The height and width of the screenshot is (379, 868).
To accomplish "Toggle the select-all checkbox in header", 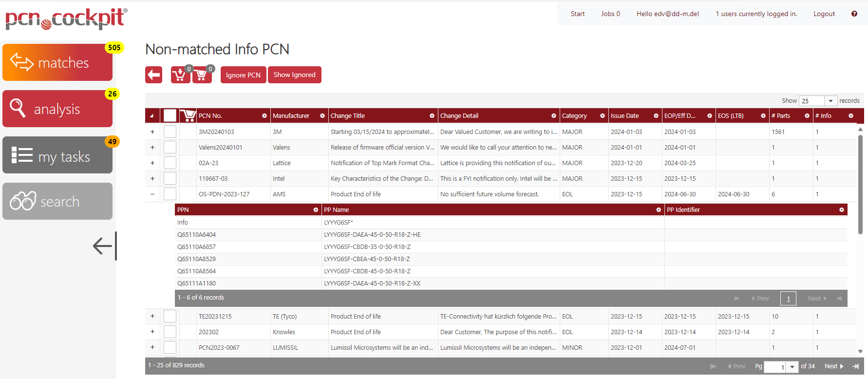I will click(170, 115).
